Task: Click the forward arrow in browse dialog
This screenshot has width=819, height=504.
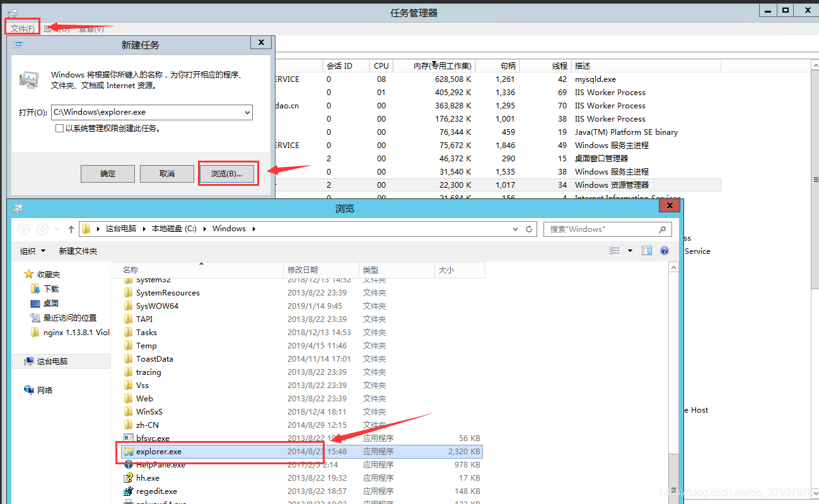Action: 42,229
